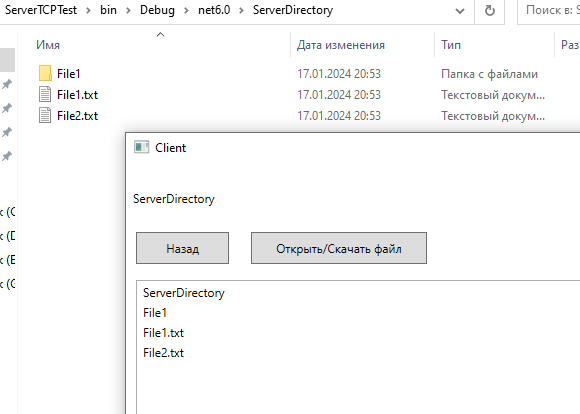Click the Client window app icon

tap(141, 147)
